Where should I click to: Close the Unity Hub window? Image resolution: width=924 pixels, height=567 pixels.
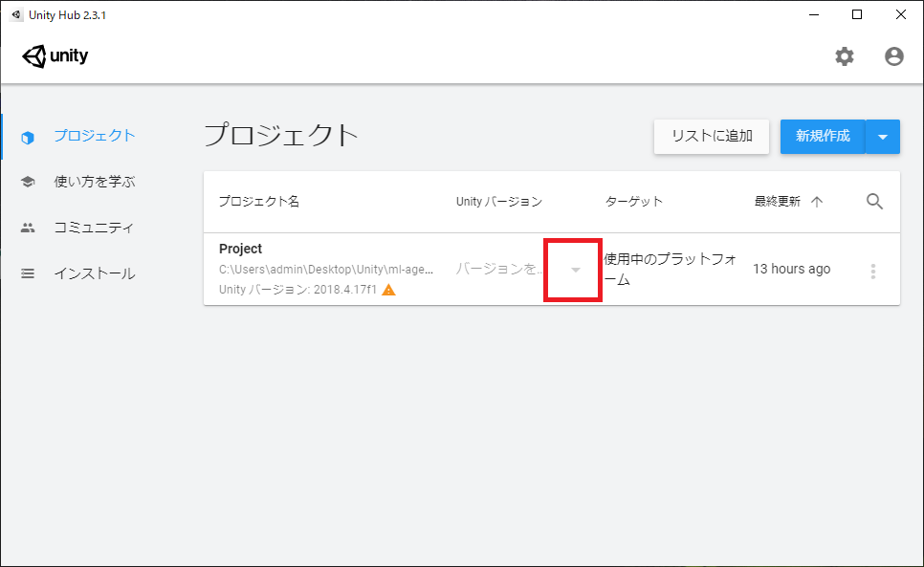click(x=900, y=14)
